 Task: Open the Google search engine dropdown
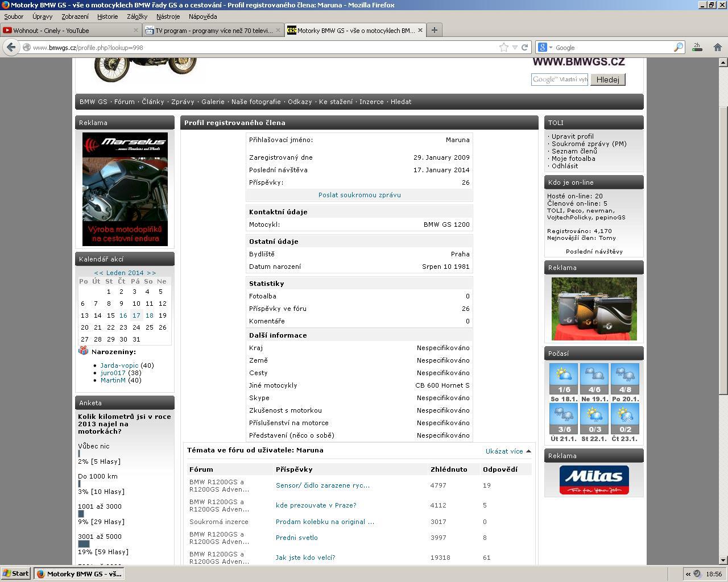[544, 48]
